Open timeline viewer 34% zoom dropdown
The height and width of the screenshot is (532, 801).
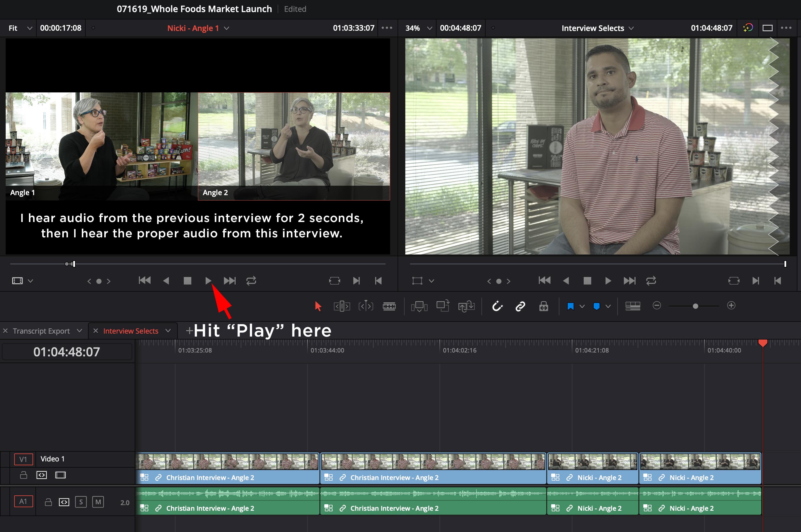tap(418, 28)
